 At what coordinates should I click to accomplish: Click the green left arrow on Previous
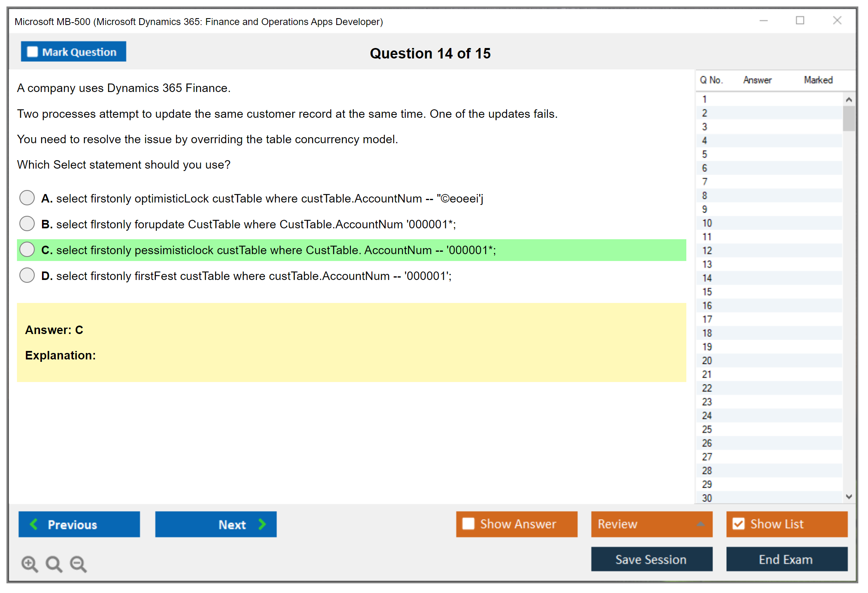pos(34,524)
